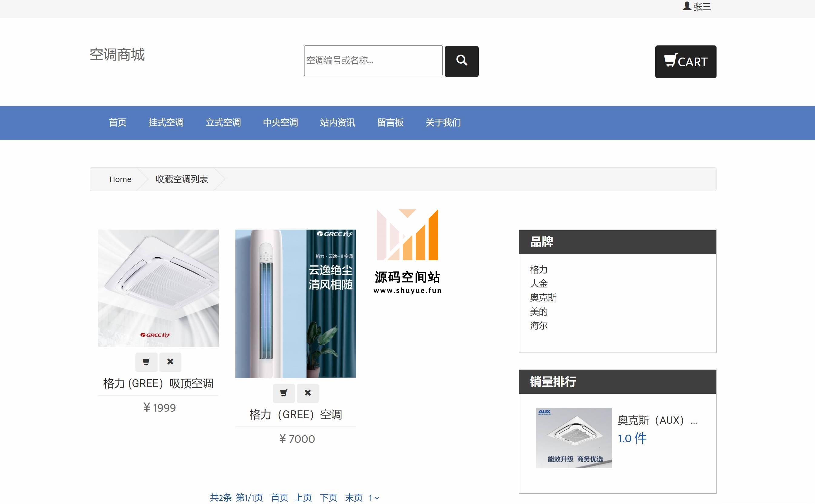Image resolution: width=815 pixels, height=504 pixels.
Task: Click the 共2条 第1/1页 pagination text
Action: [236, 498]
